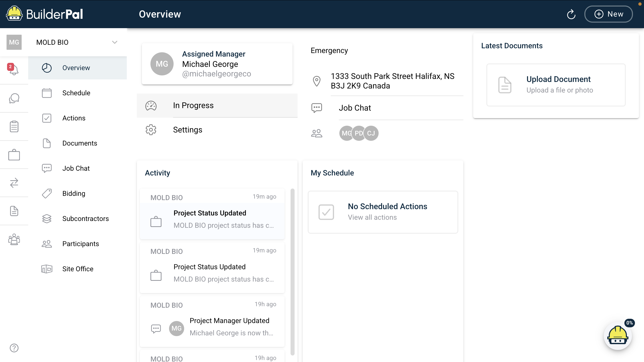Click the transfer arrows icon in left rail
The height and width of the screenshot is (362, 644).
tap(14, 183)
